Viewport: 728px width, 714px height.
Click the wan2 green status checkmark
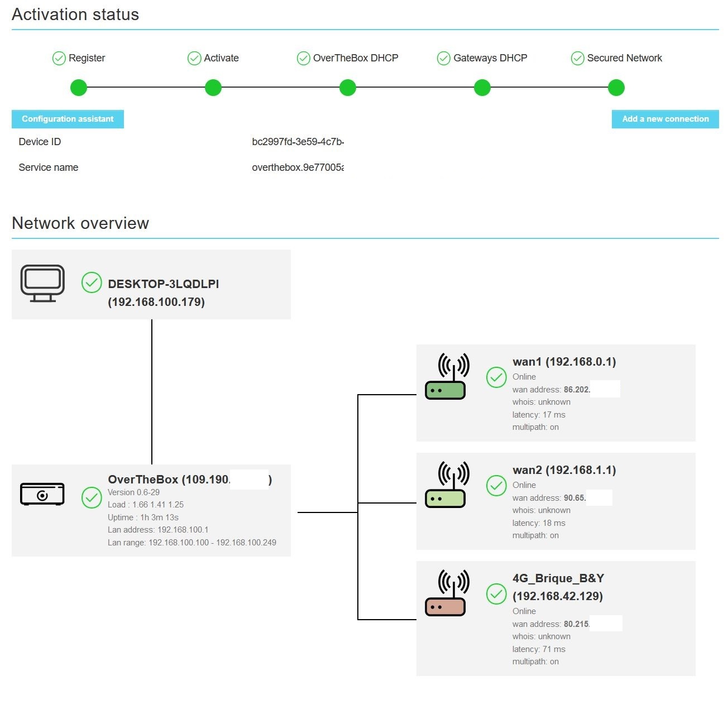[496, 486]
